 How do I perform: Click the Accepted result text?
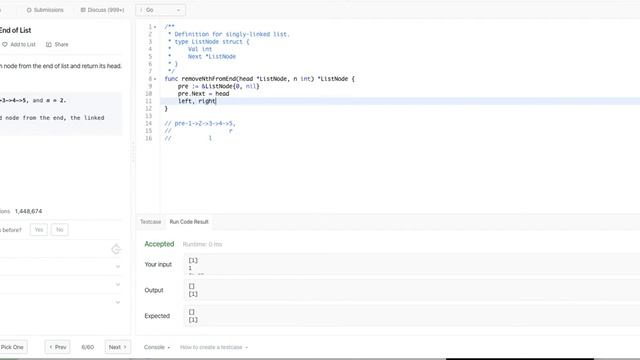pyautogui.click(x=159, y=244)
